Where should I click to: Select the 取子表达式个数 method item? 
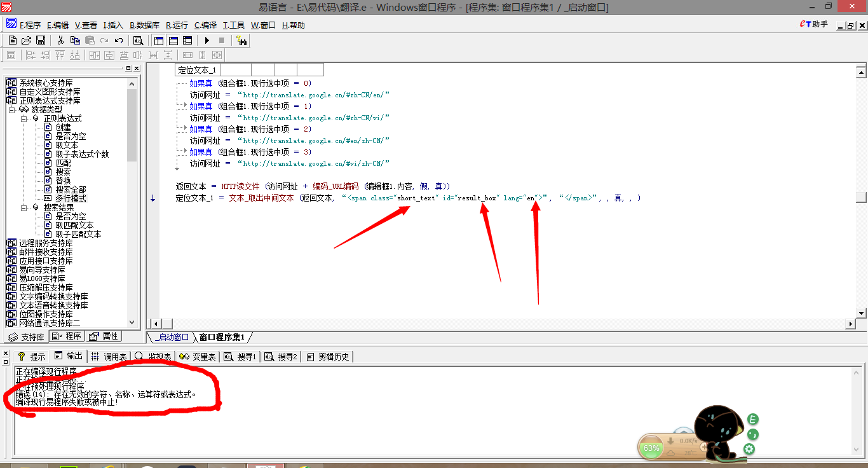pos(83,154)
